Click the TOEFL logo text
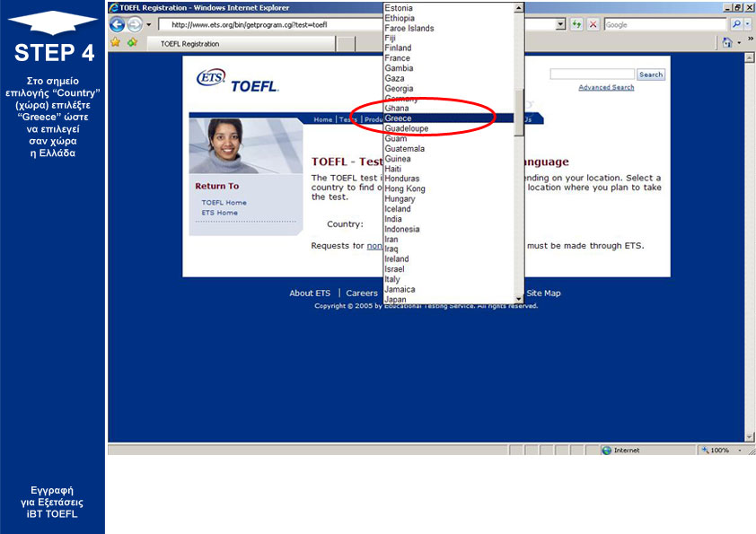The image size is (756, 534). click(255, 86)
